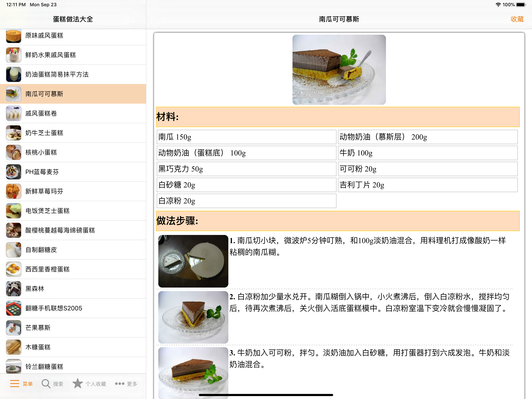532x399 pixels.
Task: Open thumbnail of 南瓜可可慕斯 row
Action: [x=13, y=94]
